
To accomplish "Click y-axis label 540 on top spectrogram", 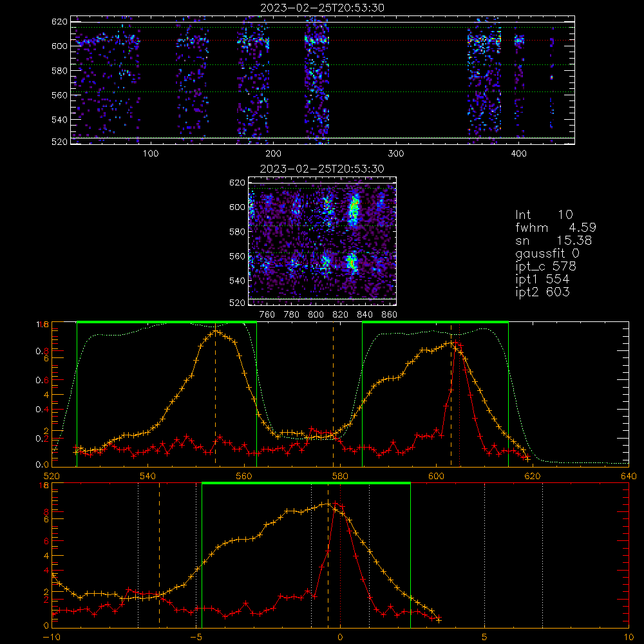I will pyautogui.click(x=59, y=120).
